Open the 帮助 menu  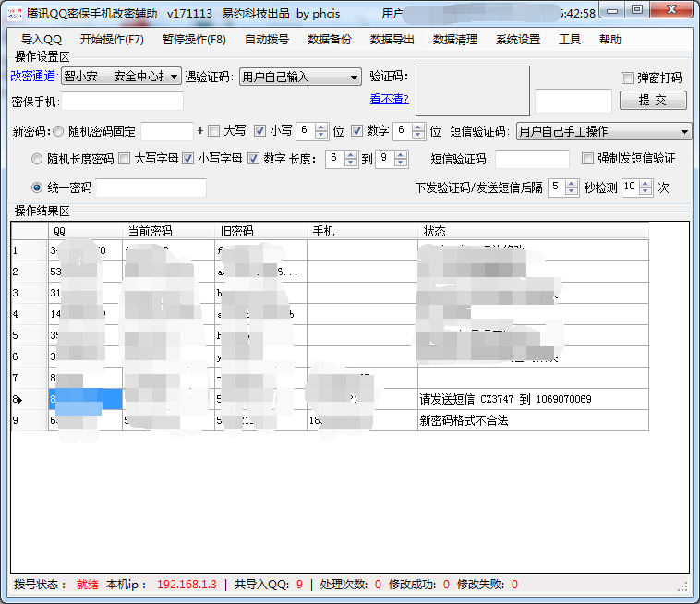610,40
